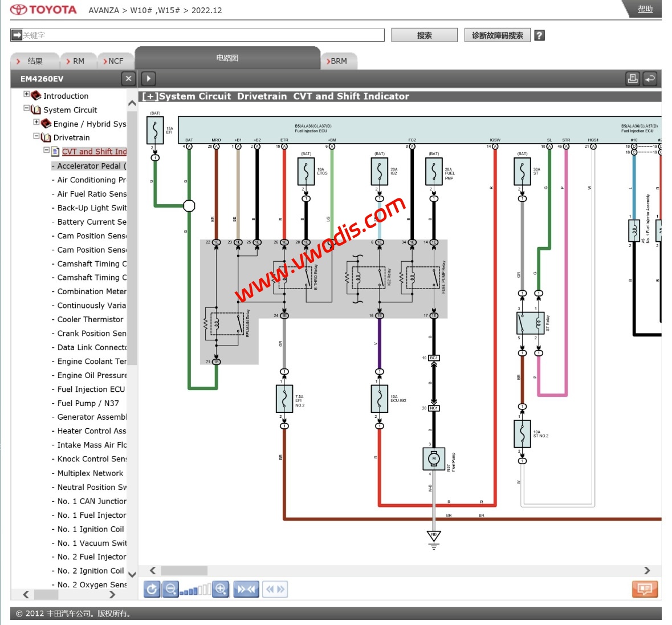Click the 搜索 search button
This screenshot has height=625, width=672.
424,35
